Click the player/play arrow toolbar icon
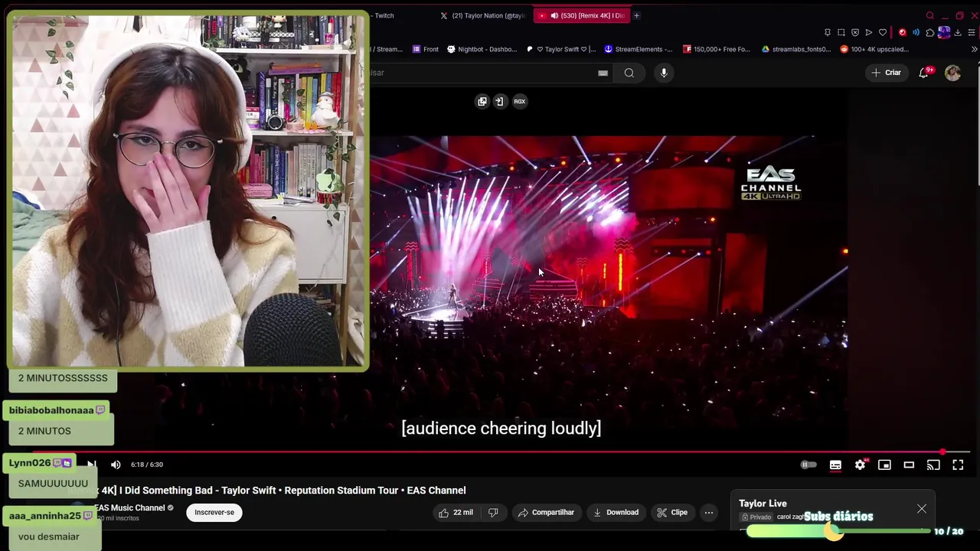This screenshot has height=551, width=980. tap(868, 32)
